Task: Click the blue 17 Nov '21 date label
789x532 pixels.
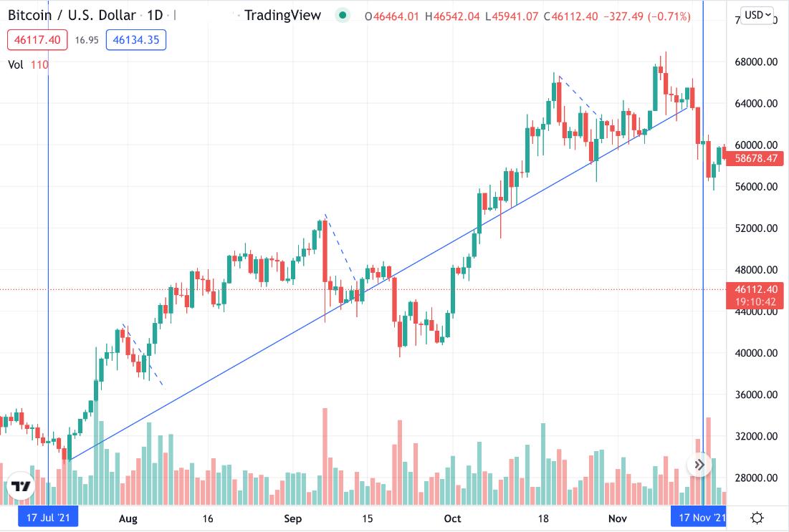Action: [x=699, y=518]
